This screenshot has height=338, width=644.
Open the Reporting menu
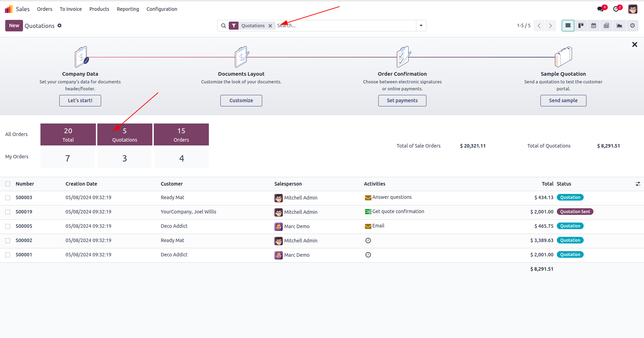(128, 9)
